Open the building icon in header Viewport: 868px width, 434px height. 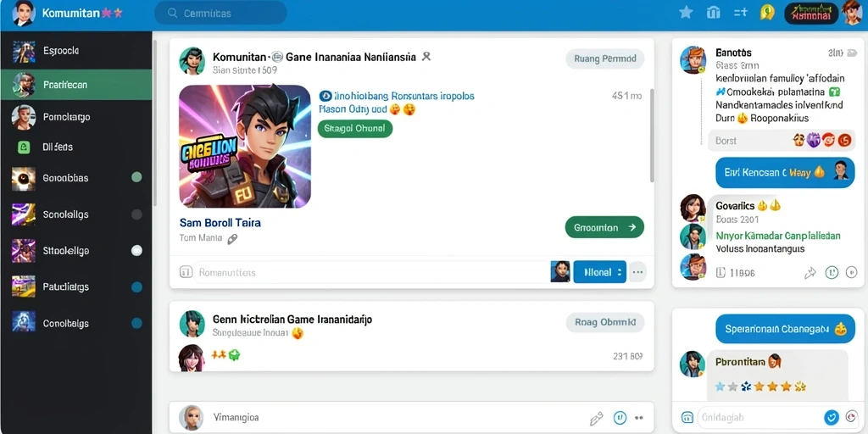[x=714, y=12]
